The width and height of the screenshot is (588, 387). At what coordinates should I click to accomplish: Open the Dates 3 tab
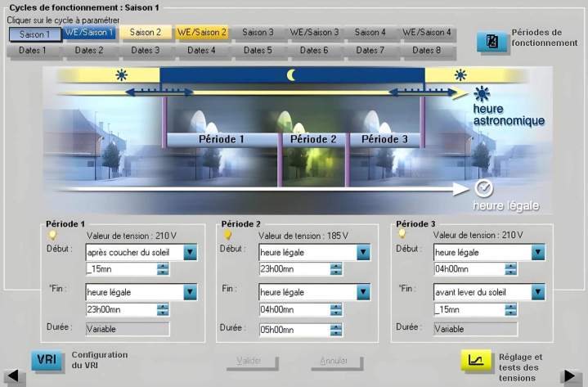[146, 50]
